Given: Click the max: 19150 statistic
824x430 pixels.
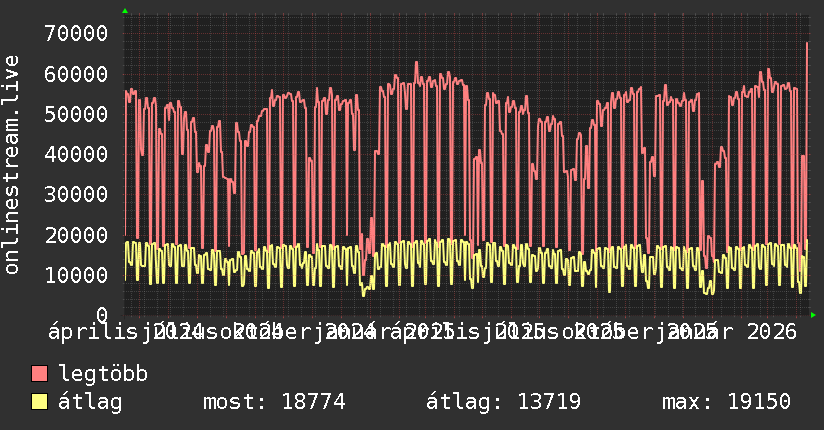Looking at the screenshot, I should pos(726,402).
